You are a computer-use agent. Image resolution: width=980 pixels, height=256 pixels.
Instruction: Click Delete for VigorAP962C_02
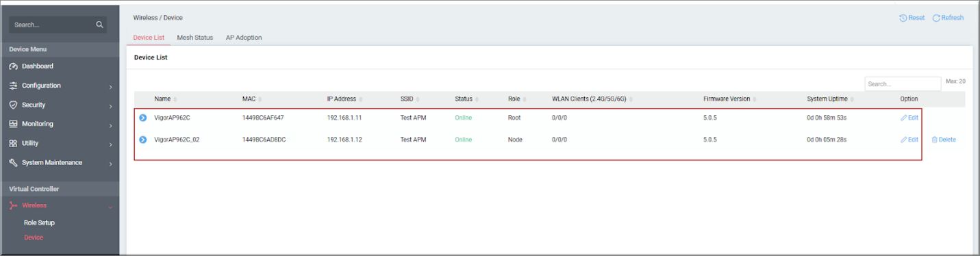point(944,140)
